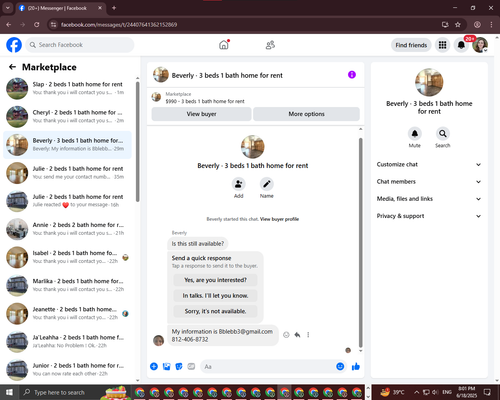Open conversation information purple icon

pyautogui.click(x=352, y=75)
